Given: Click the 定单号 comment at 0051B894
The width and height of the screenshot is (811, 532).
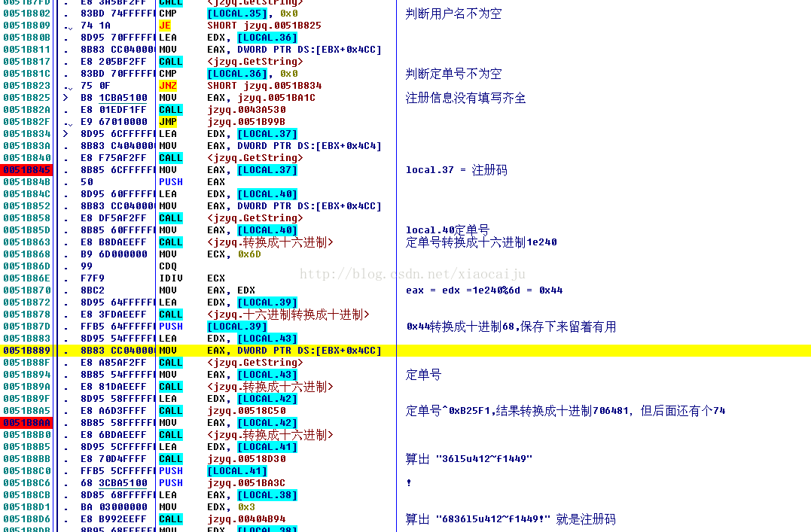Looking at the screenshot, I should (x=423, y=374).
